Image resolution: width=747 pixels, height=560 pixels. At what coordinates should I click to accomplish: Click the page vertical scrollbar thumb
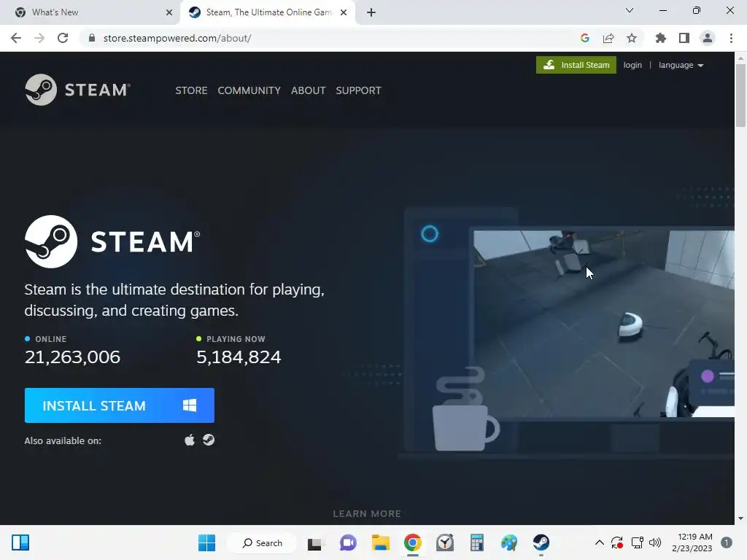click(x=740, y=96)
